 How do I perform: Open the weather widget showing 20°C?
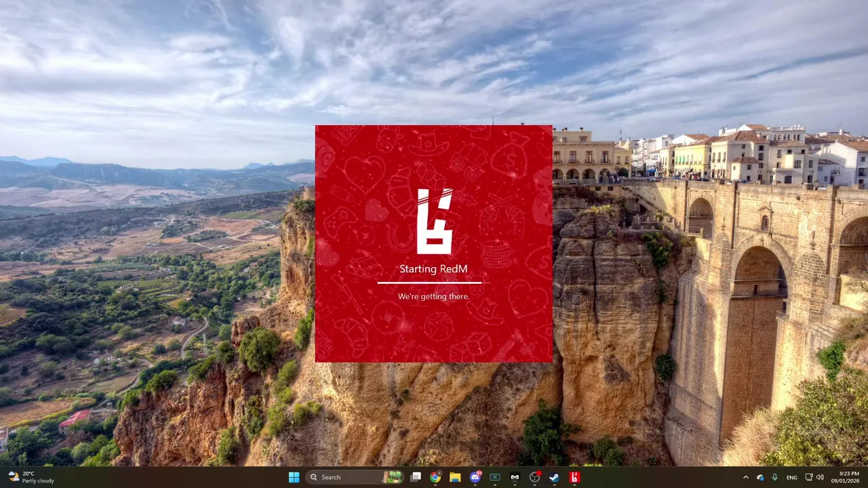(x=31, y=477)
